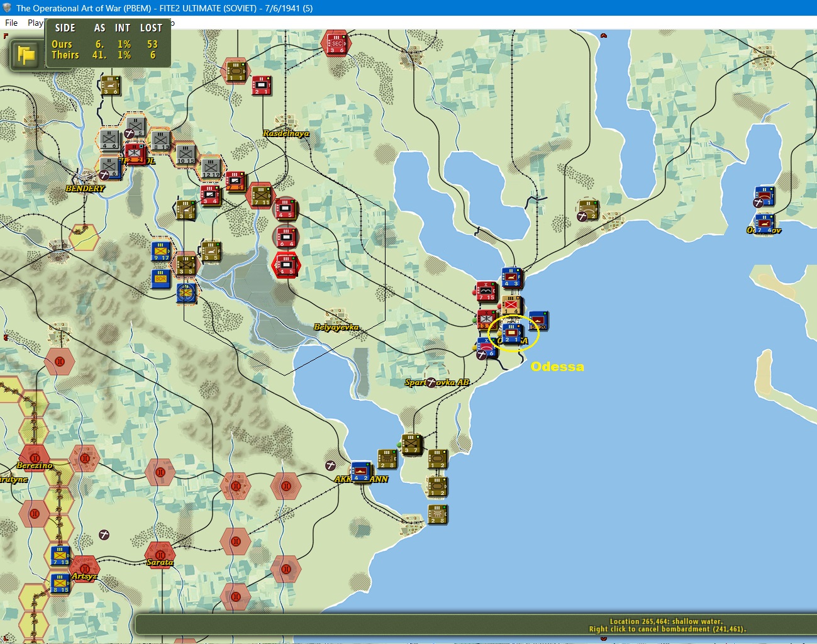The image size is (817, 644).
Task: Select the blue artillery unit rated 4-3
Action: coord(512,277)
